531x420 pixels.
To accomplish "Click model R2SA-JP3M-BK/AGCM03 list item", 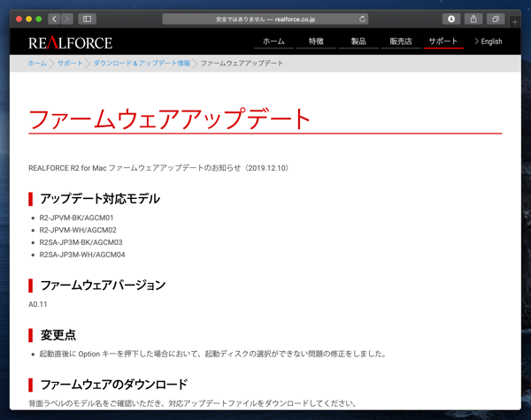I will tap(81, 242).
